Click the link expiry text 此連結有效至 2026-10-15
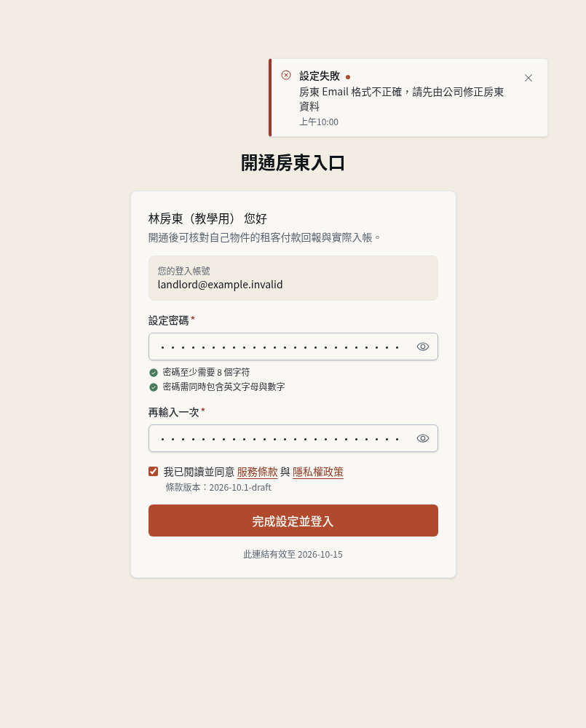Viewport: 586px width, 728px height. pyautogui.click(x=293, y=554)
